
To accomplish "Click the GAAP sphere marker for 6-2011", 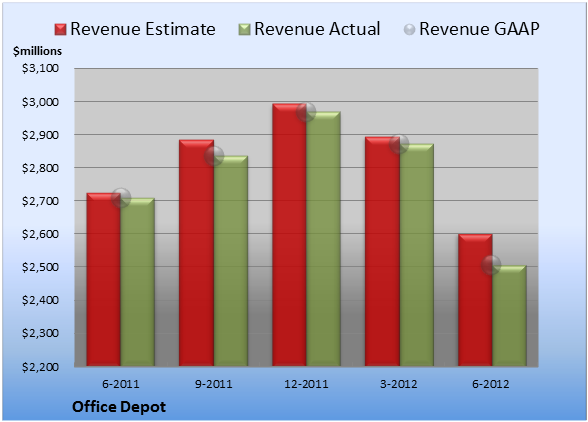I will 121,198.
